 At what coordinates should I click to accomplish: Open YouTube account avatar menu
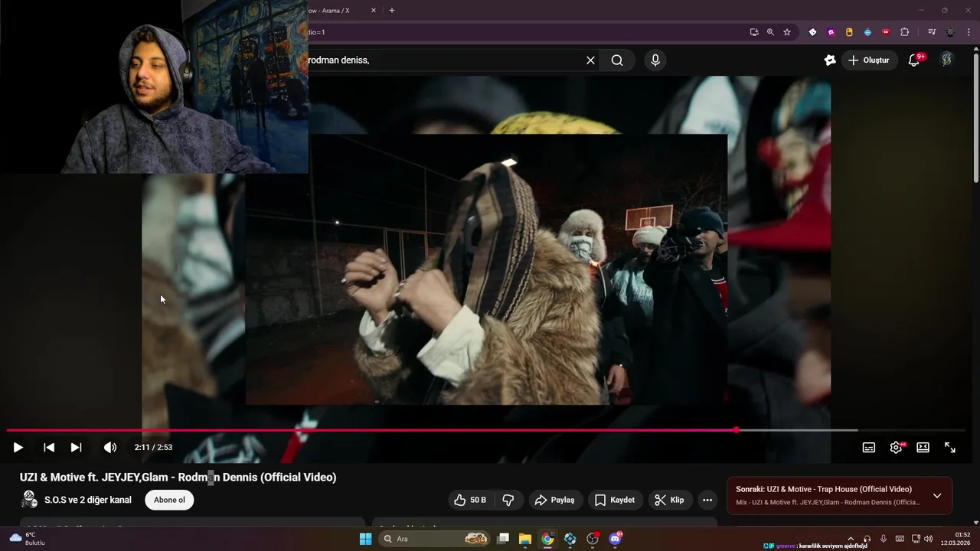(946, 60)
